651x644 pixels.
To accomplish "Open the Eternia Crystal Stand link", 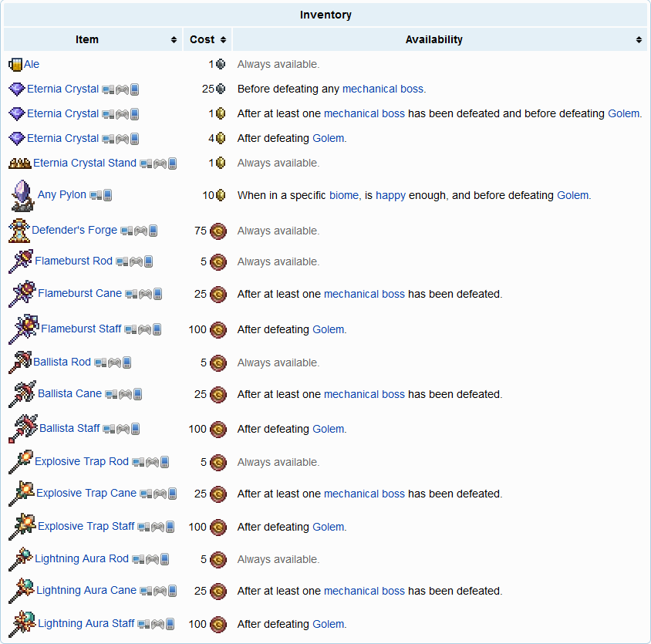I will [85, 163].
